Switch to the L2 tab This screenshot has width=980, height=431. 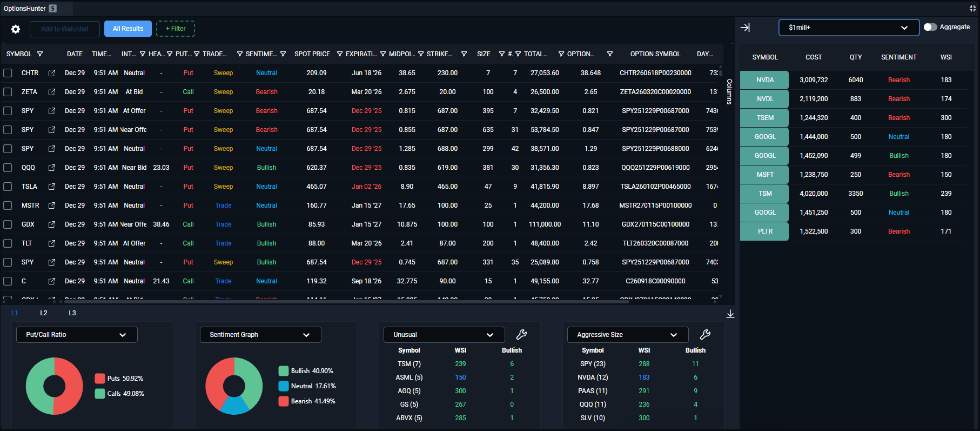click(x=44, y=313)
